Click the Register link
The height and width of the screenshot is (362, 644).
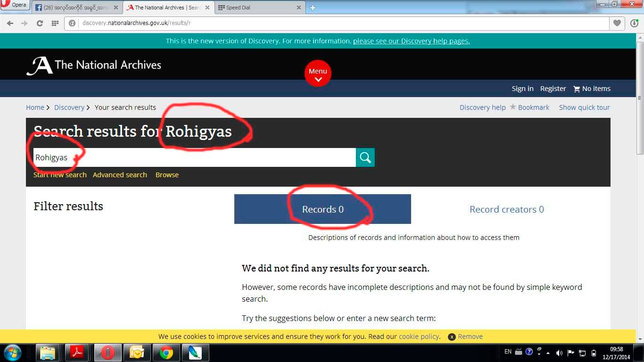[553, 89]
